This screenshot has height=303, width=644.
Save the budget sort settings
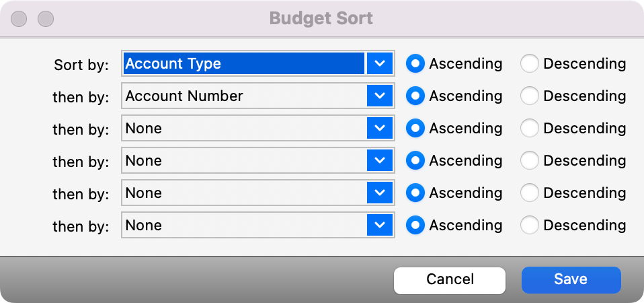(571, 279)
